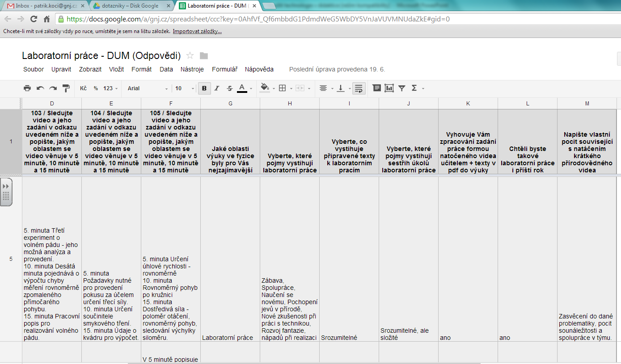The image size is (621, 364).
Task: Click the ano cell in column L
Action: (x=528, y=259)
